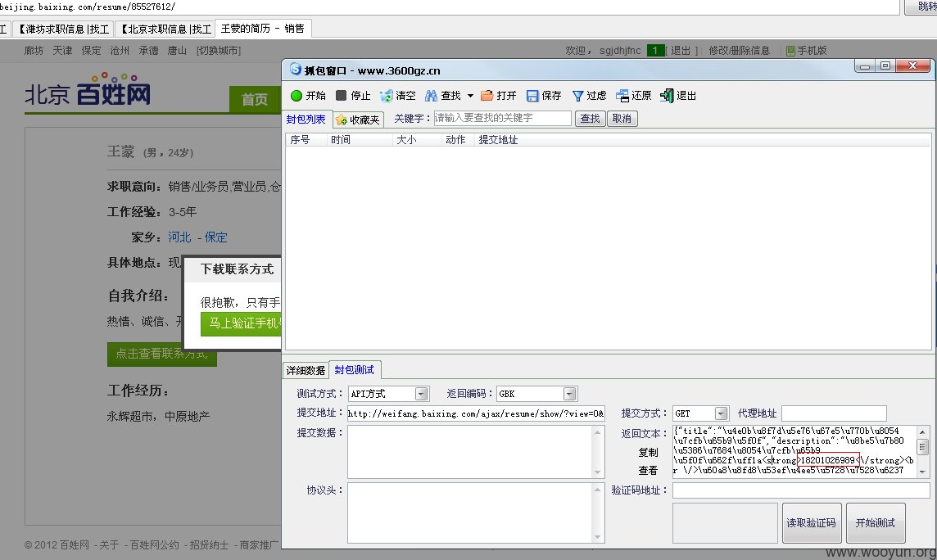This screenshot has height=560, width=937.
Task: Click the 点击查看联系方式 button
Action: [x=162, y=354]
